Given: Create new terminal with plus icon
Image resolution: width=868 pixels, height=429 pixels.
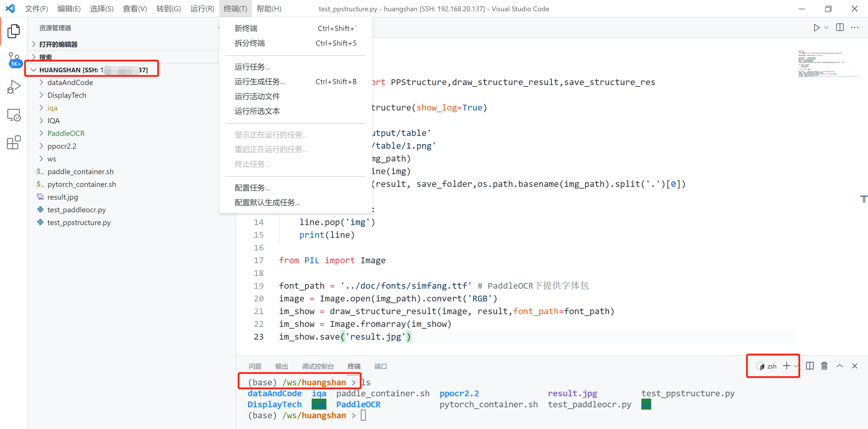Looking at the screenshot, I should (786, 366).
